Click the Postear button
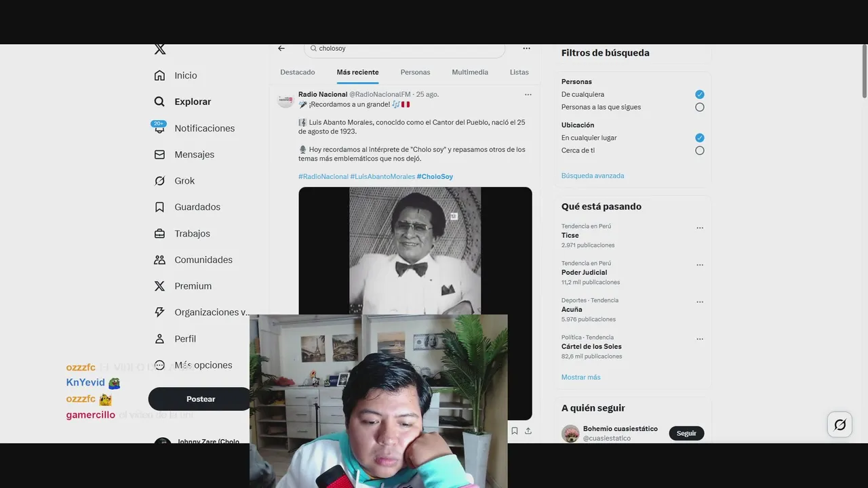This screenshot has height=488, width=868. (x=201, y=399)
